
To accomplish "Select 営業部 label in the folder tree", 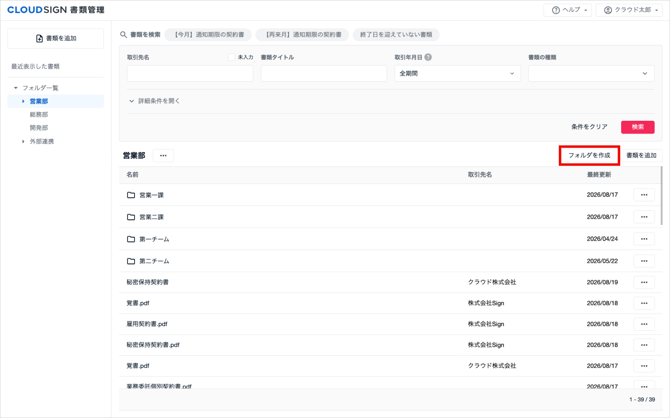I will [x=39, y=101].
